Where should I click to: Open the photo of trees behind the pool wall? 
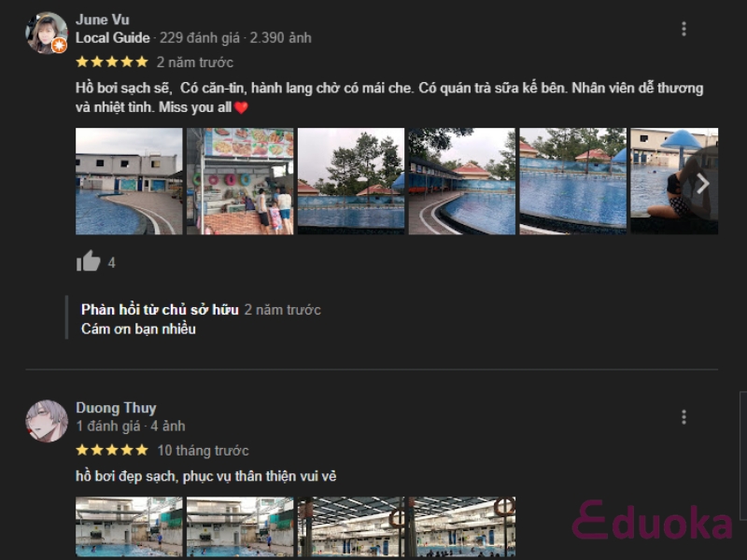(351, 181)
